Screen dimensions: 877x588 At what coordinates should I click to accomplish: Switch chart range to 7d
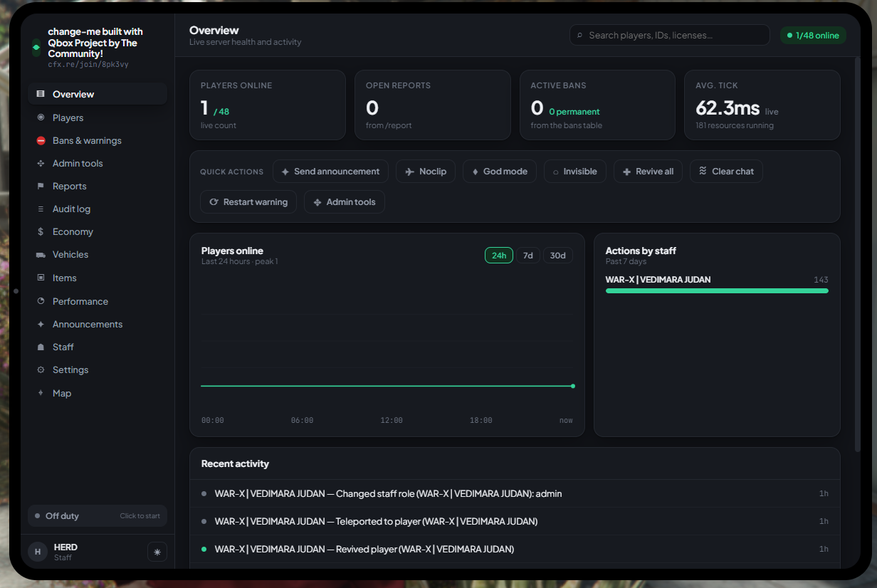527,256
